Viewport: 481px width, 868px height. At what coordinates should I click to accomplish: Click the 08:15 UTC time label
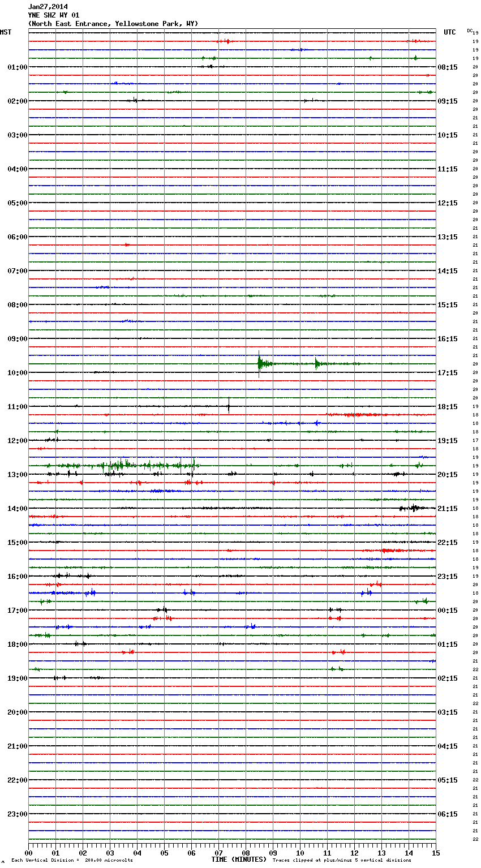coord(448,67)
